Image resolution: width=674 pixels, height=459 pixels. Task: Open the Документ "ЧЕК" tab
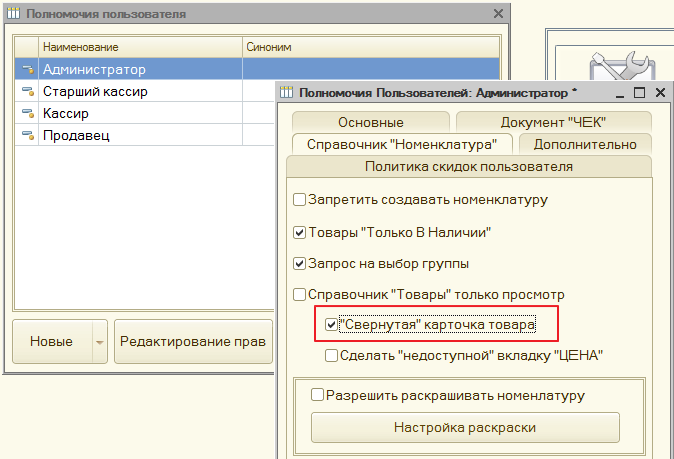554,122
